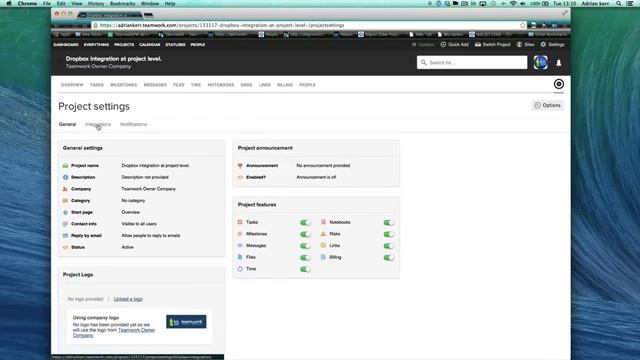Open the Apple menu
Screen dimensions: 640x360
point(9,3)
